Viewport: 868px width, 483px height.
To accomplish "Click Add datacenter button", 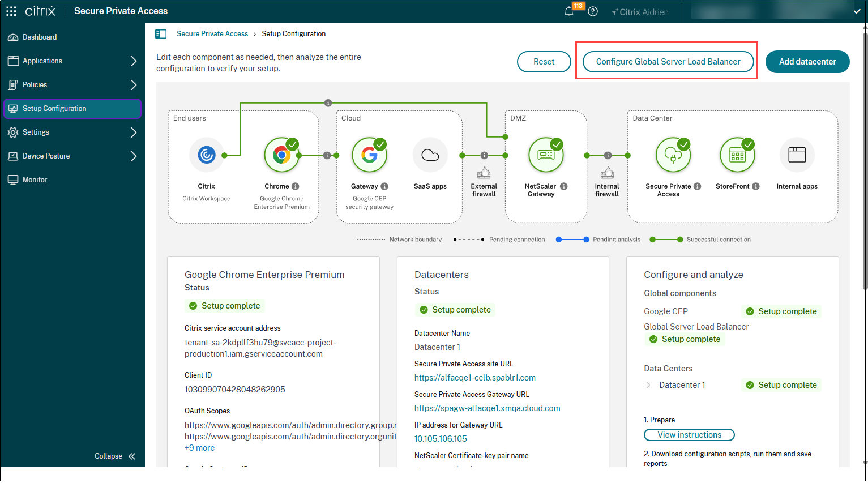I will click(807, 62).
